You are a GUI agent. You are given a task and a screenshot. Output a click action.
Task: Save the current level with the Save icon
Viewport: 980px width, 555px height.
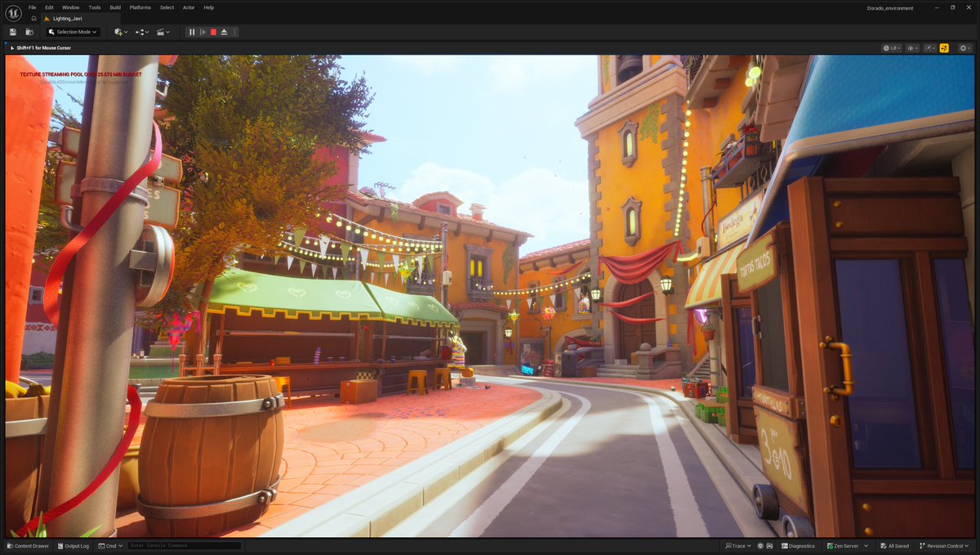coord(12,32)
